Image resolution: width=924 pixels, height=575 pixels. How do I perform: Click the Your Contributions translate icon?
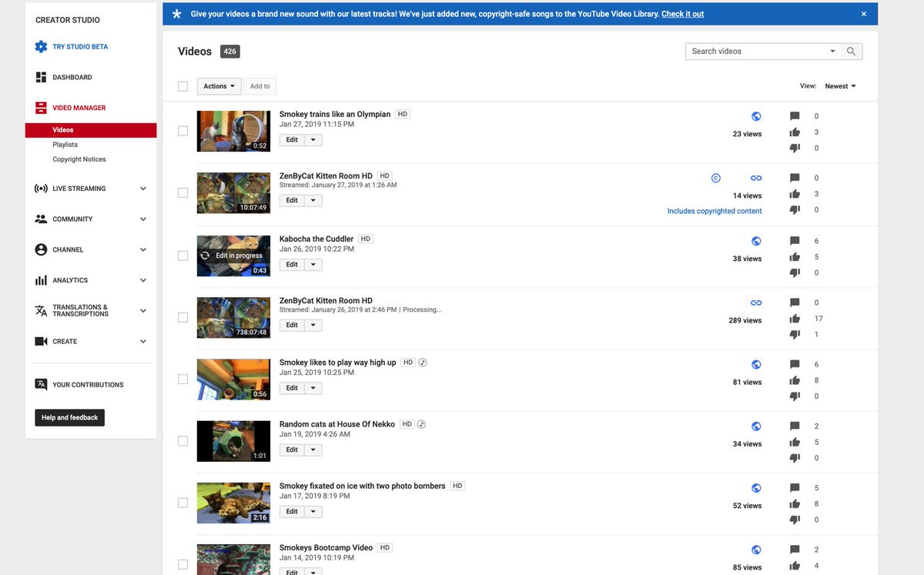coord(41,385)
